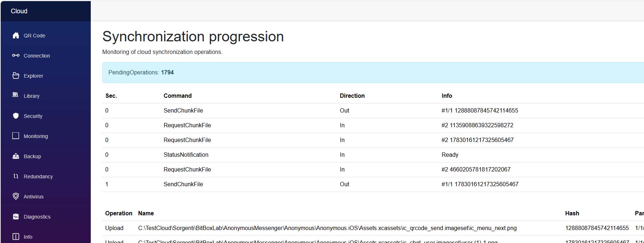The height and width of the screenshot is (243, 644).
Task: Click the PendingOperations 1794 banner
Action: pos(373,73)
